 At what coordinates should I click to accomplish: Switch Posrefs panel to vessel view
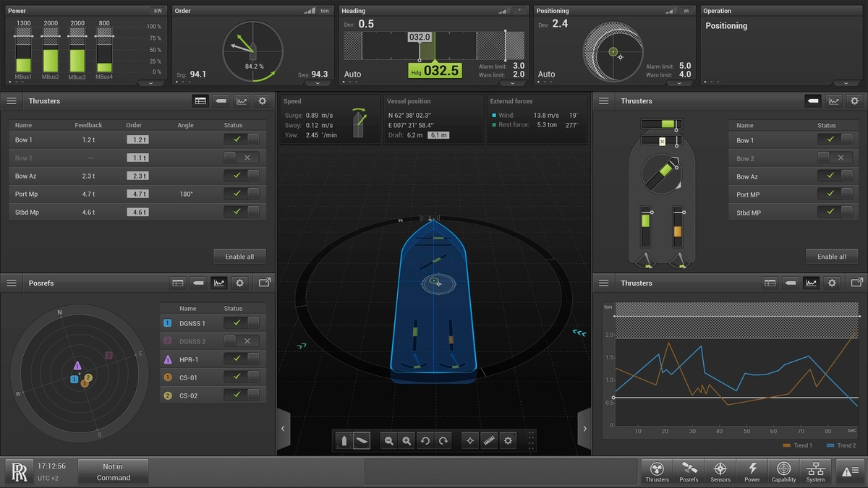click(198, 283)
